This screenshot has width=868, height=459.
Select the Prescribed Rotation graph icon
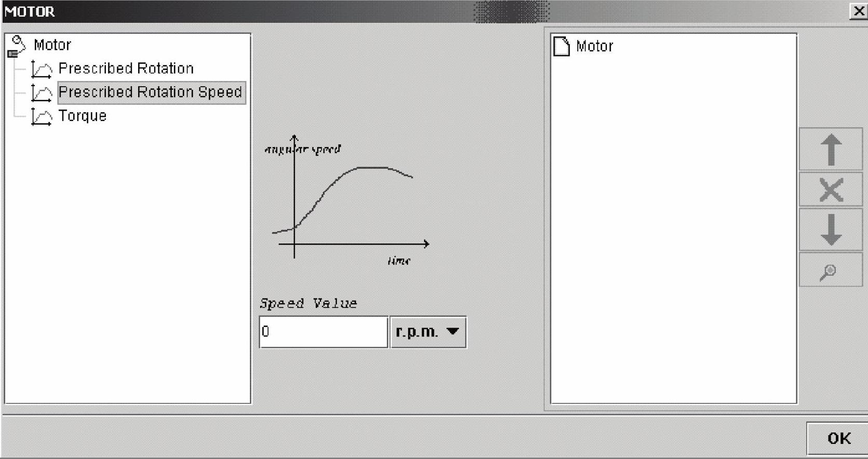(41, 69)
